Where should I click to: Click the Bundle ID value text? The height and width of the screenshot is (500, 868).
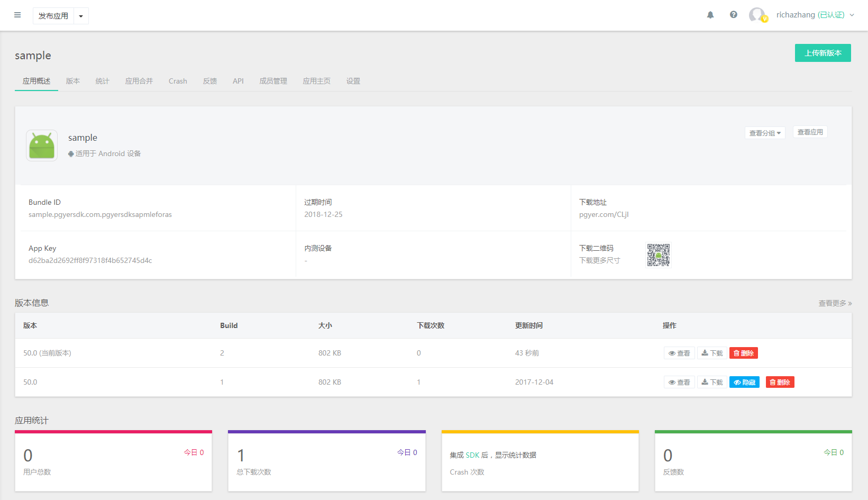[x=100, y=214]
